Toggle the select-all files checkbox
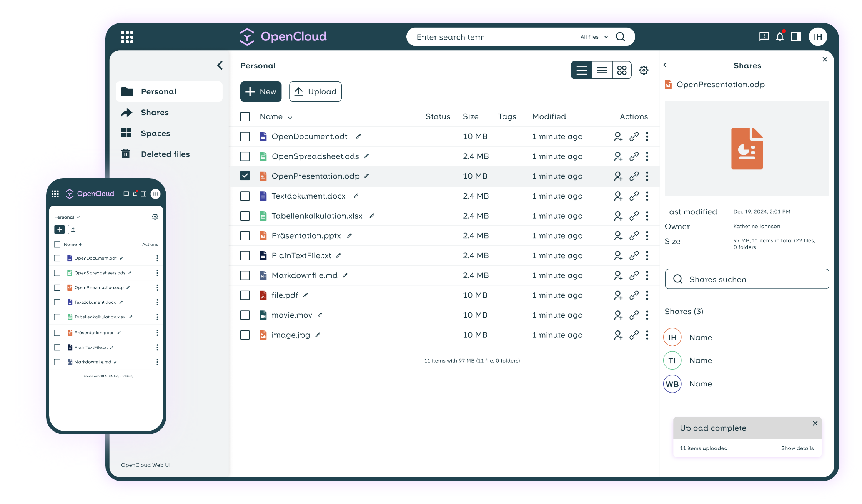This screenshot has height=504, width=862. [x=245, y=116]
